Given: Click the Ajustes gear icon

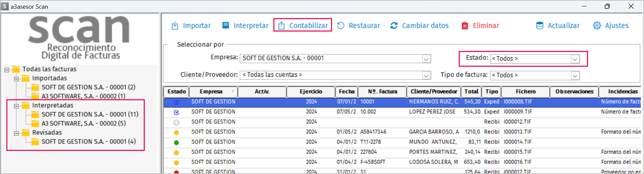Looking at the screenshot, I should coord(597,25).
